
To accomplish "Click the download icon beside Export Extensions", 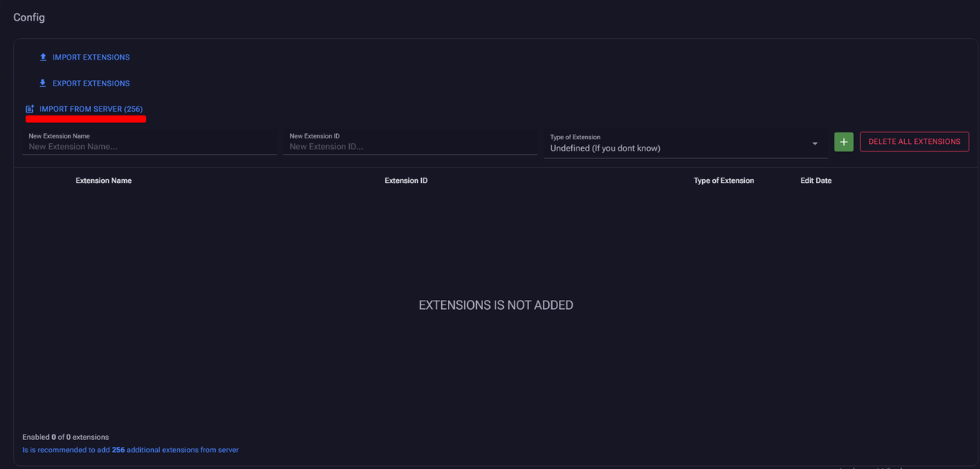I will pyautogui.click(x=44, y=83).
